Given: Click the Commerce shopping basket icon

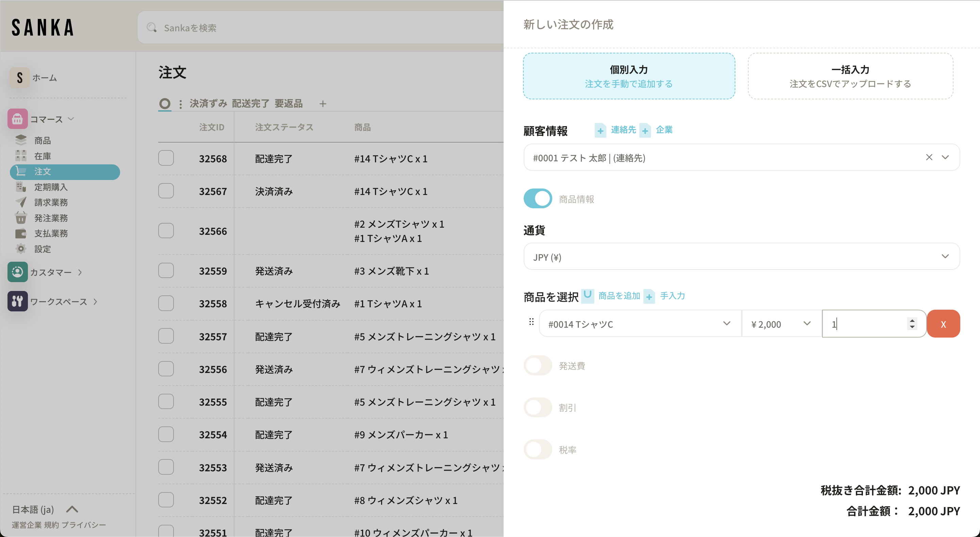Looking at the screenshot, I should point(17,119).
